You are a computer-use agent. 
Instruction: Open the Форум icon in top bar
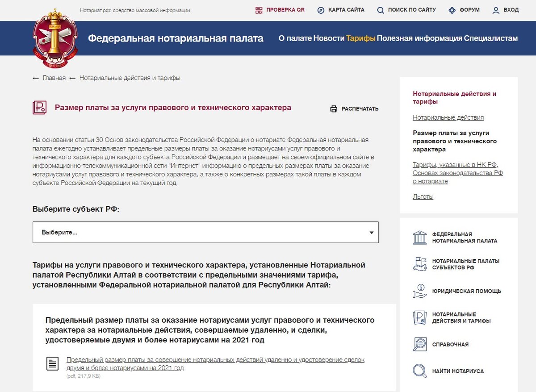tap(452, 10)
